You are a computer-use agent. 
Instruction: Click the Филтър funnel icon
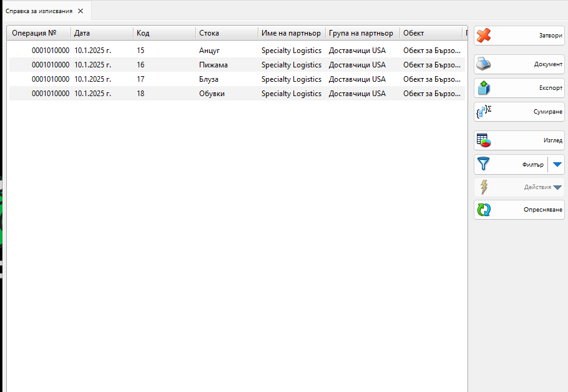click(x=484, y=164)
